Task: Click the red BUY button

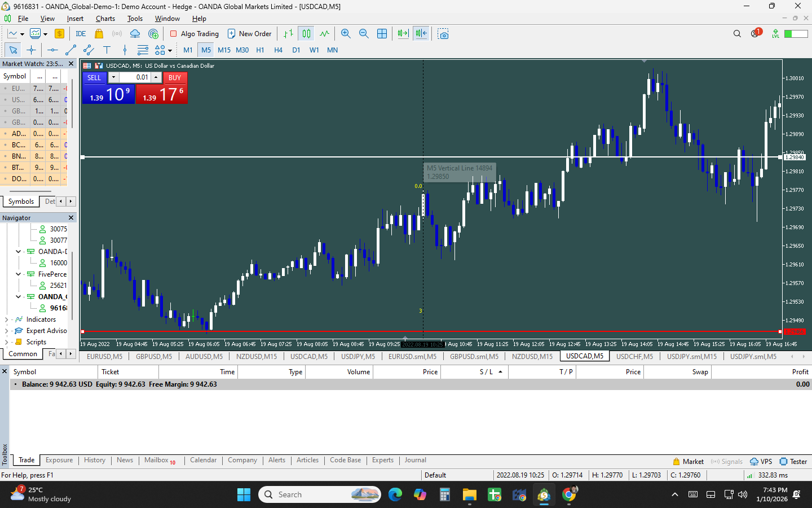Action: click(174, 78)
